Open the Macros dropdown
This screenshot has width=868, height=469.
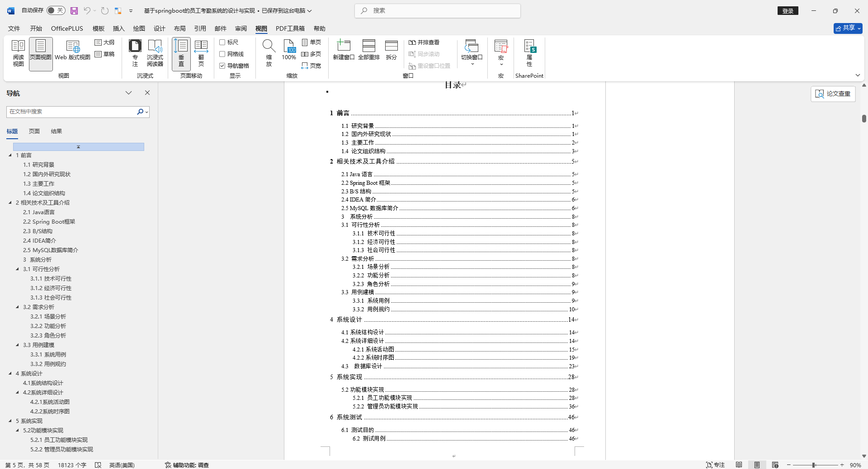click(501, 54)
